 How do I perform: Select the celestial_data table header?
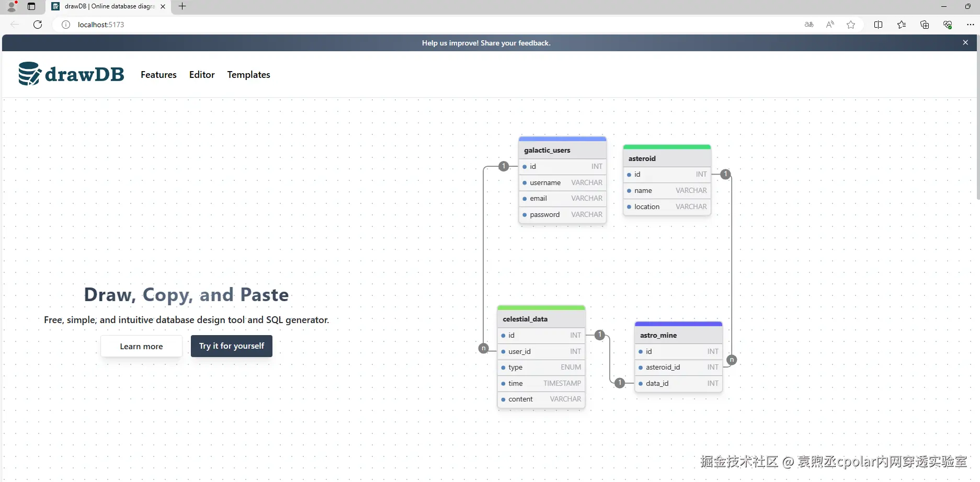tap(541, 319)
